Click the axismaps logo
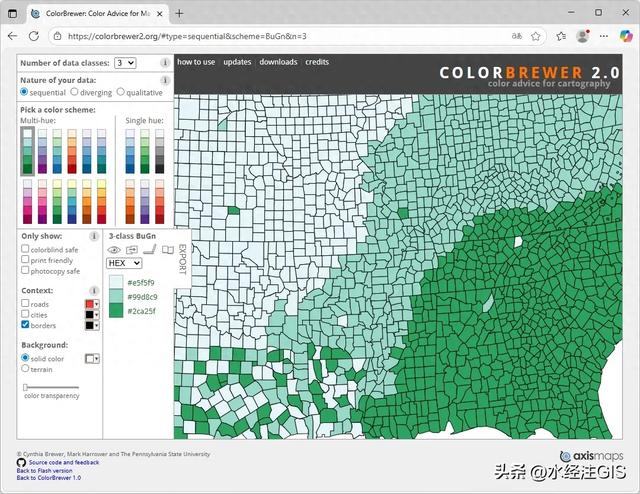The width and height of the screenshot is (640, 494). coord(591,456)
